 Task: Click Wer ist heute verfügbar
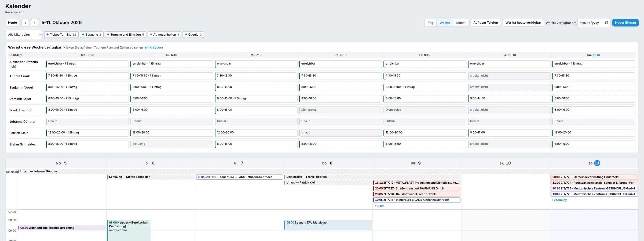tap(523, 23)
